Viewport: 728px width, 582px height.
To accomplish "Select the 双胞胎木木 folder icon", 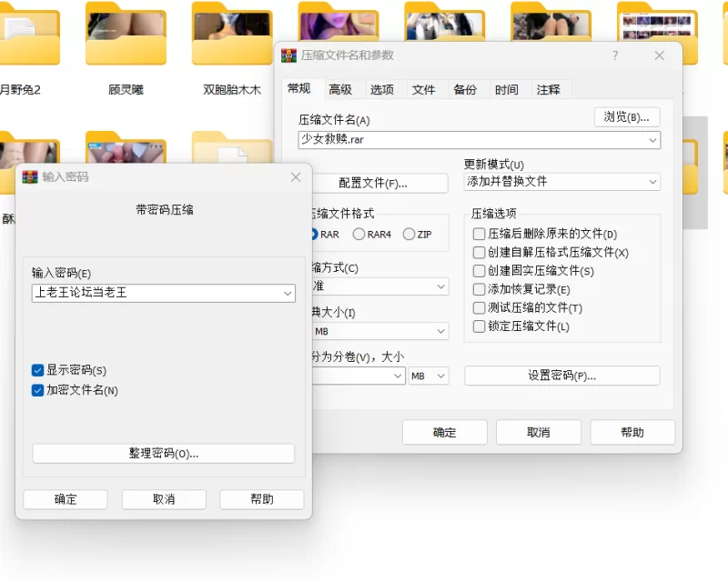I will coord(232,36).
